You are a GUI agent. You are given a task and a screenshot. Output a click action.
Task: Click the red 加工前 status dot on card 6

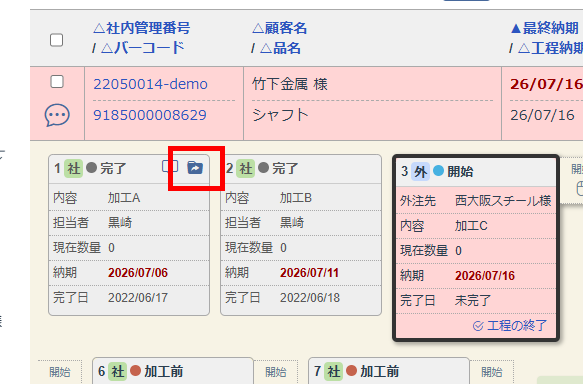[136, 370]
